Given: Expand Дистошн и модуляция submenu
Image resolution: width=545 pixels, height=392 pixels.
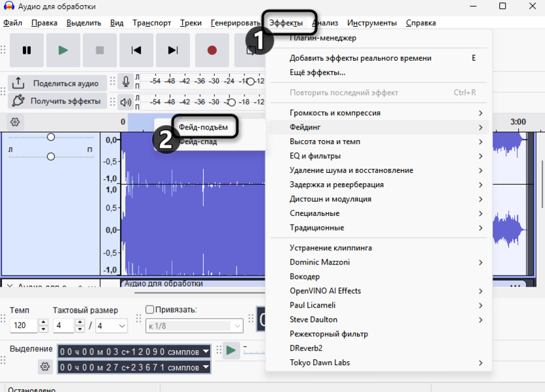Looking at the screenshot, I should (379, 199).
